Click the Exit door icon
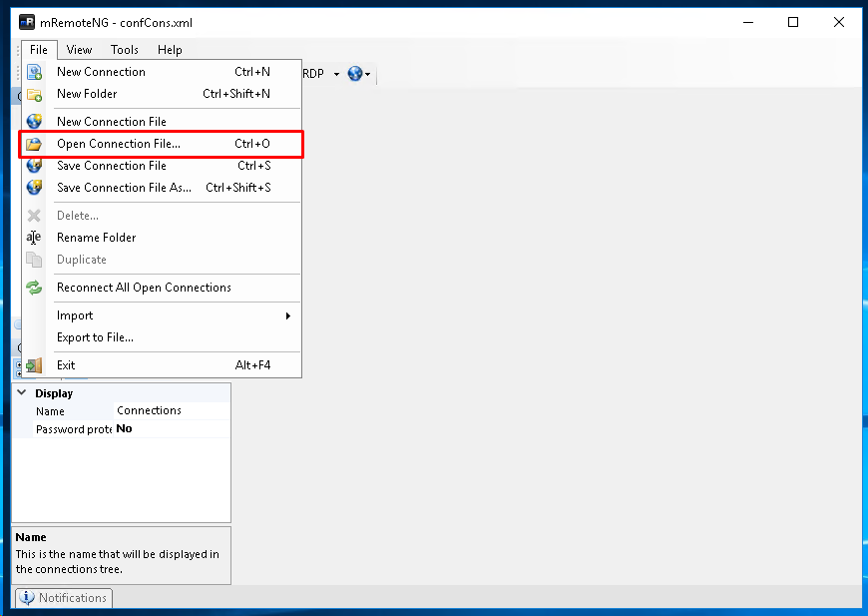Screen dimensions: 868x616 click(x=34, y=365)
